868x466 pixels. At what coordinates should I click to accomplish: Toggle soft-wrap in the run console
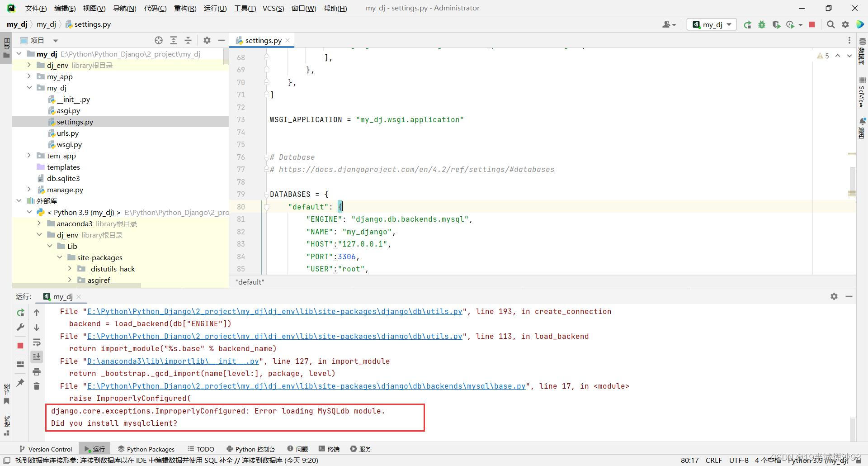pos(37,342)
